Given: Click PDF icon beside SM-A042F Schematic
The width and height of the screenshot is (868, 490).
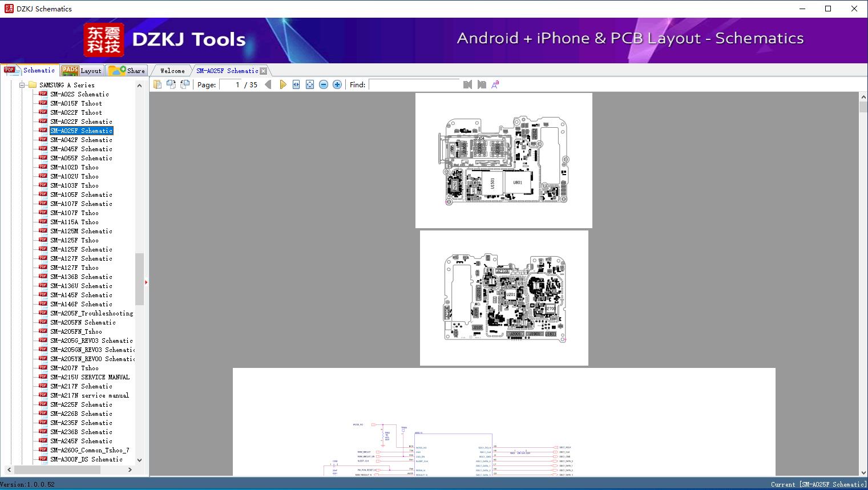Looking at the screenshot, I should click(x=43, y=140).
